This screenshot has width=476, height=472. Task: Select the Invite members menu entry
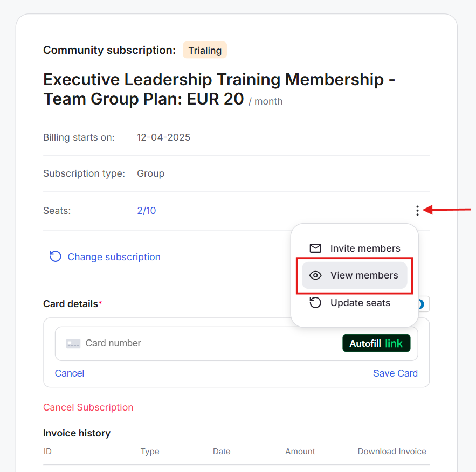pos(365,248)
